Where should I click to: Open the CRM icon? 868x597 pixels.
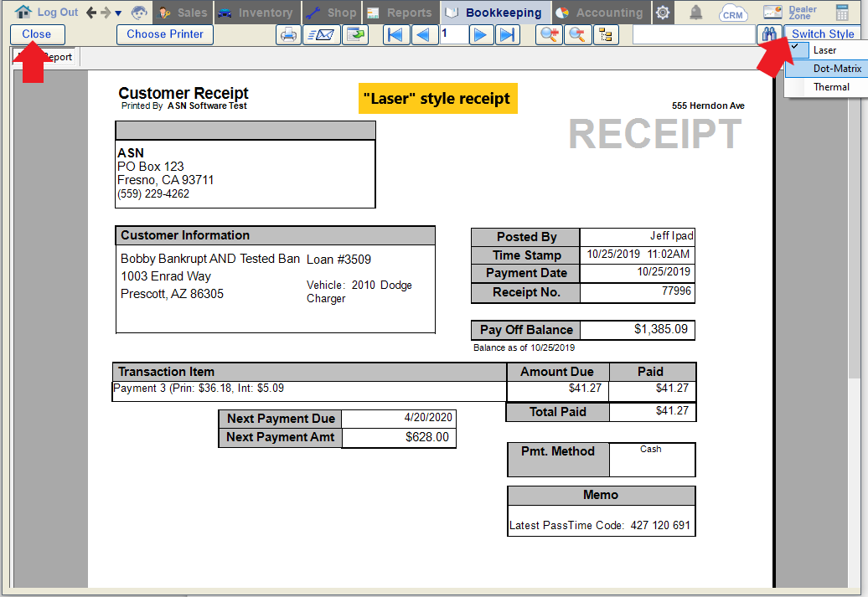tap(733, 13)
